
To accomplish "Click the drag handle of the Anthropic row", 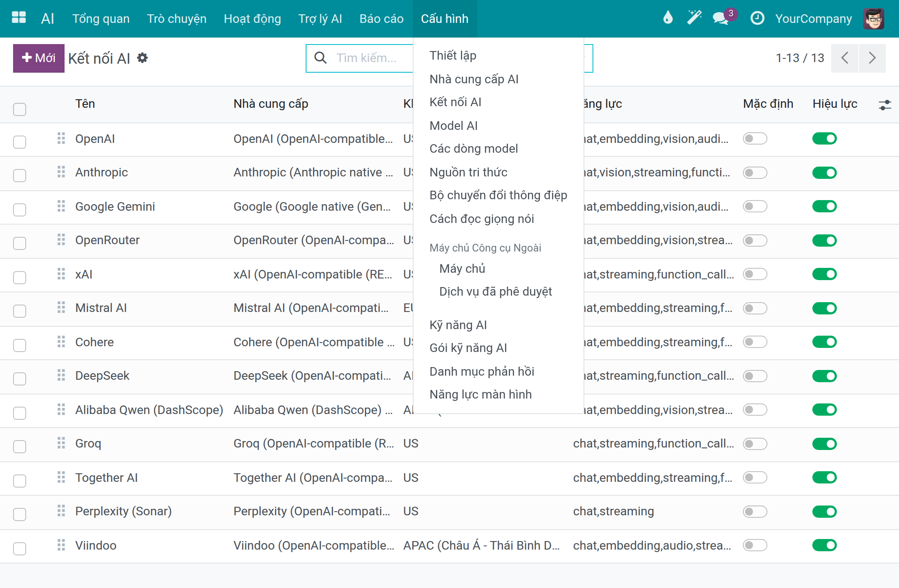I will pyautogui.click(x=61, y=172).
